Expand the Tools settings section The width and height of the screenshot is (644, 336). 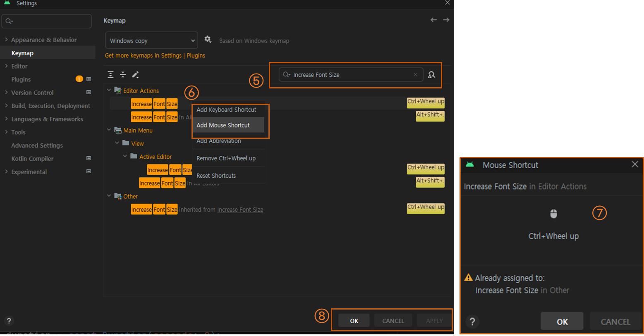coord(6,132)
